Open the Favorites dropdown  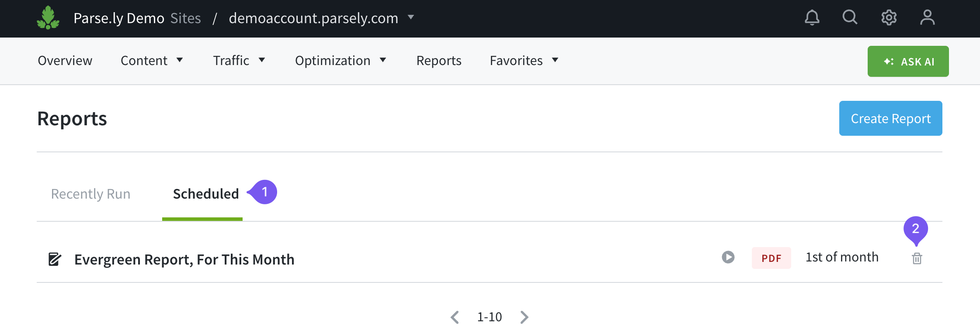pyautogui.click(x=524, y=61)
